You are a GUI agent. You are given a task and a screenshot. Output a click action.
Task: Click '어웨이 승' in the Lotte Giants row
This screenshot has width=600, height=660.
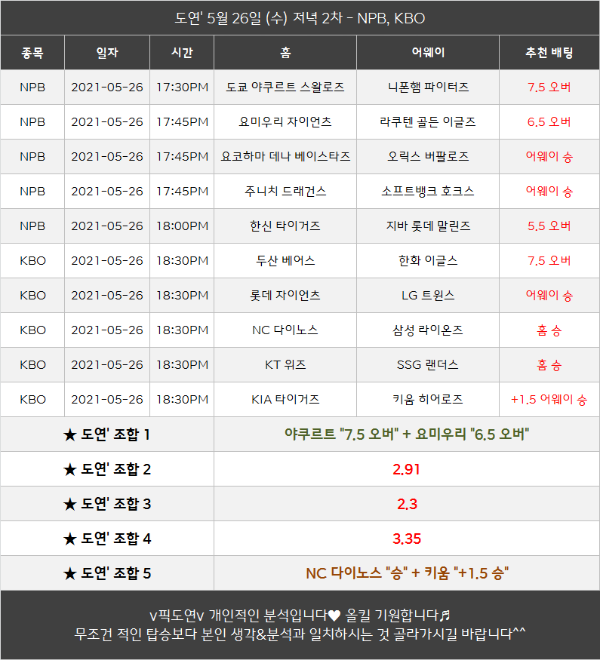click(x=549, y=295)
